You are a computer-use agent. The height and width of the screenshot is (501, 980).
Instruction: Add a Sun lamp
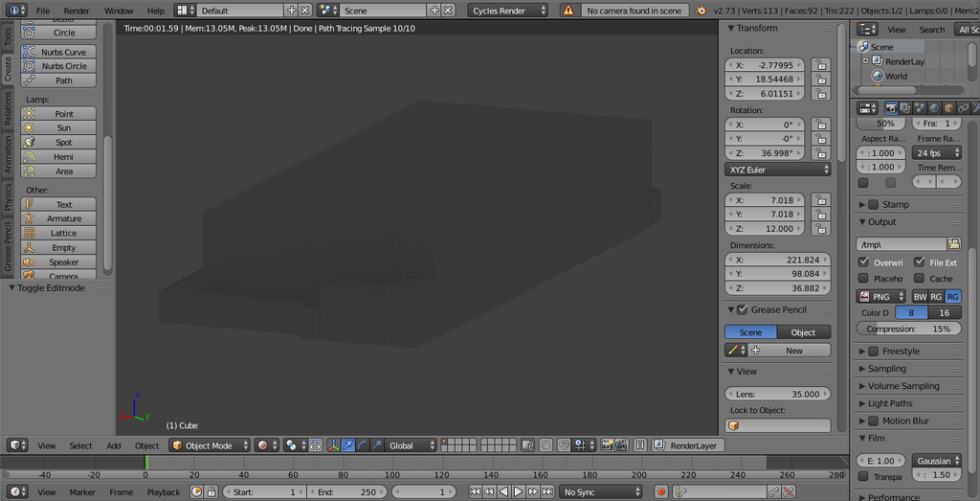[58, 127]
